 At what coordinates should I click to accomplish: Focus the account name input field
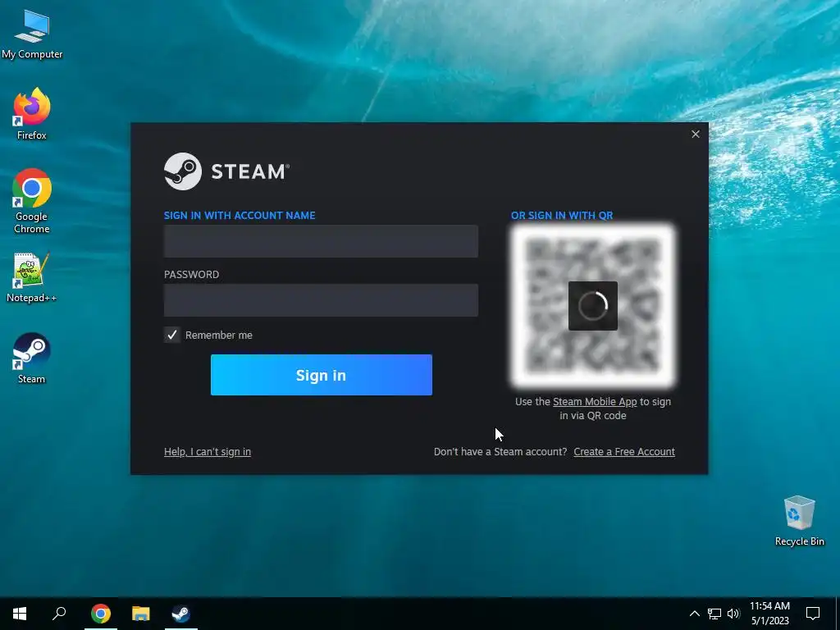click(x=321, y=241)
